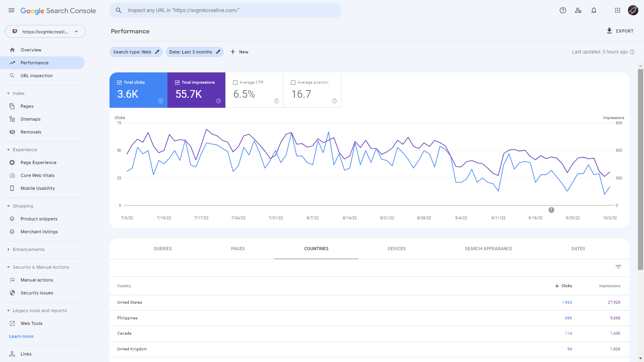Click the Export download button
This screenshot has height=362, width=644.
[620, 31]
